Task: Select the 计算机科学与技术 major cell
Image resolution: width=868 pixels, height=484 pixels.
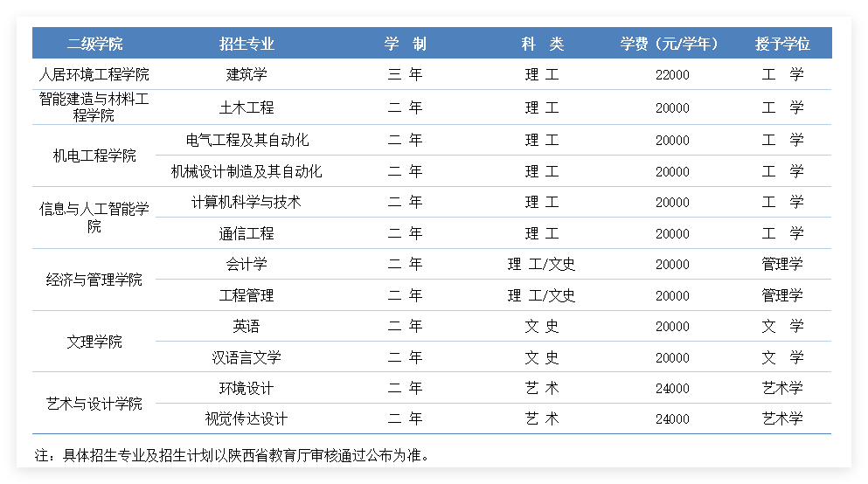Action: click(247, 202)
